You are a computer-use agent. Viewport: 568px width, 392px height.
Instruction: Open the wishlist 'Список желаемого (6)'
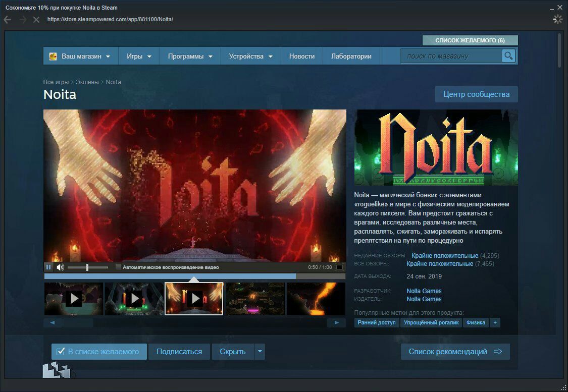coord(470,40)
